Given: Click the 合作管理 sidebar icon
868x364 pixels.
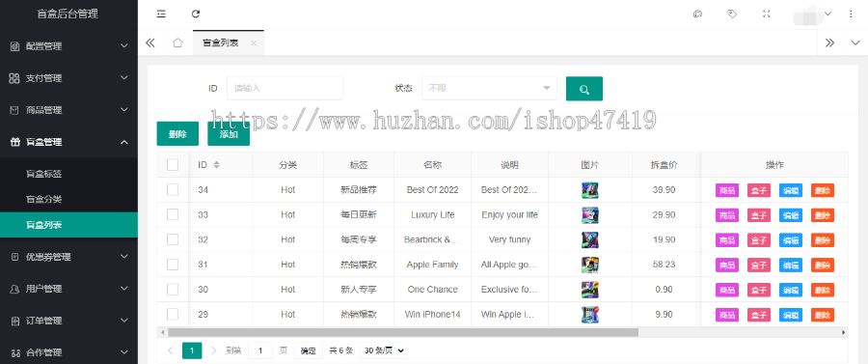Looking at the screenshot, I should (14, 352).
